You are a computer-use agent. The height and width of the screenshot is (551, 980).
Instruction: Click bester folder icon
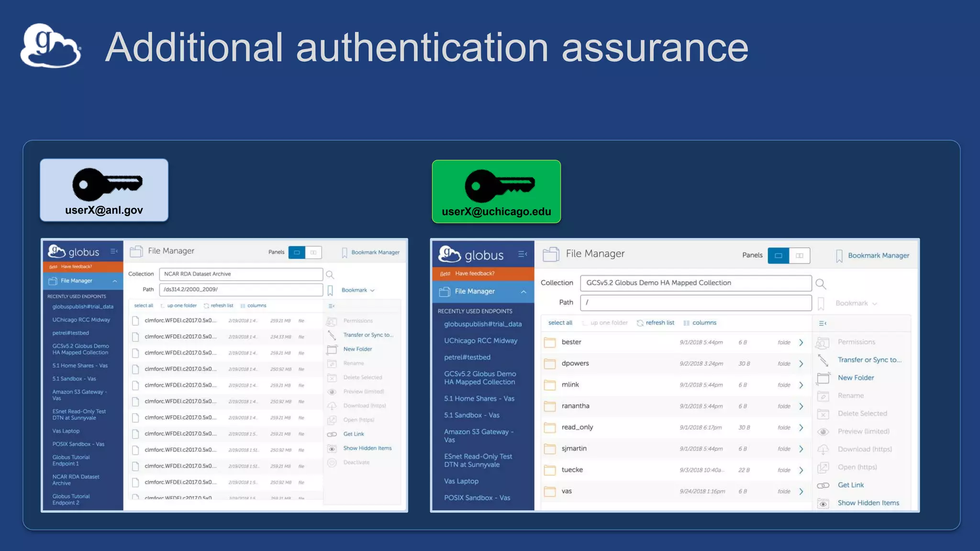click(x=550, y=342)
